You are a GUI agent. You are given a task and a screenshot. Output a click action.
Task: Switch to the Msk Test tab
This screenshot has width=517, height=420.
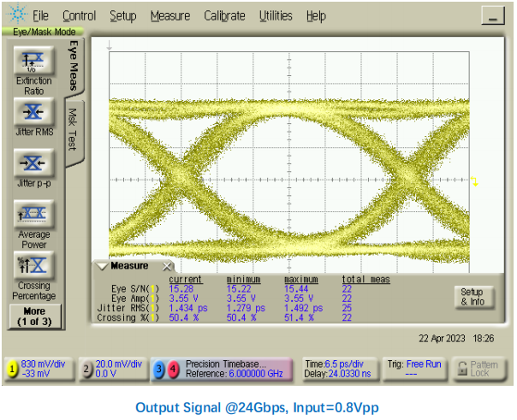[73, 130]
